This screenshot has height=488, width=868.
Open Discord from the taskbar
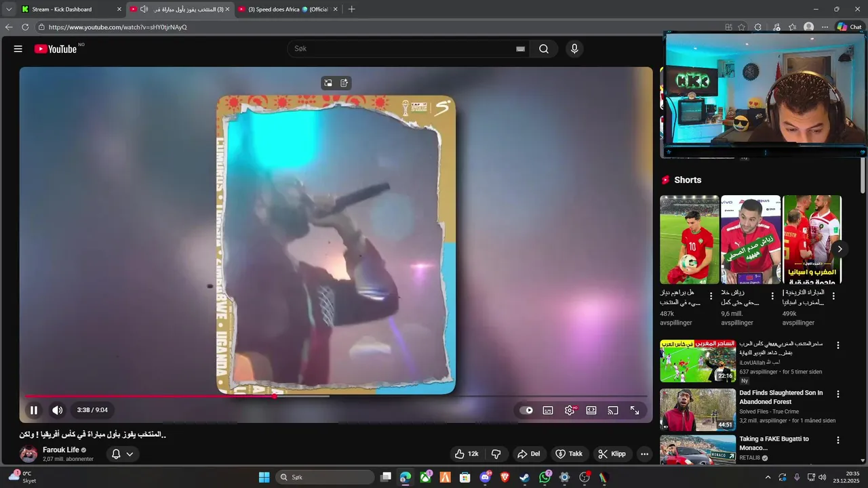tap(485, 477)
